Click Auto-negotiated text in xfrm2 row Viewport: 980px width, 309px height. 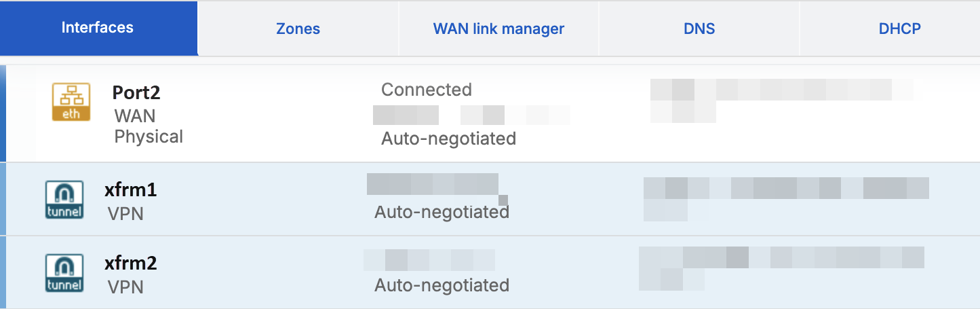point(442,285)
